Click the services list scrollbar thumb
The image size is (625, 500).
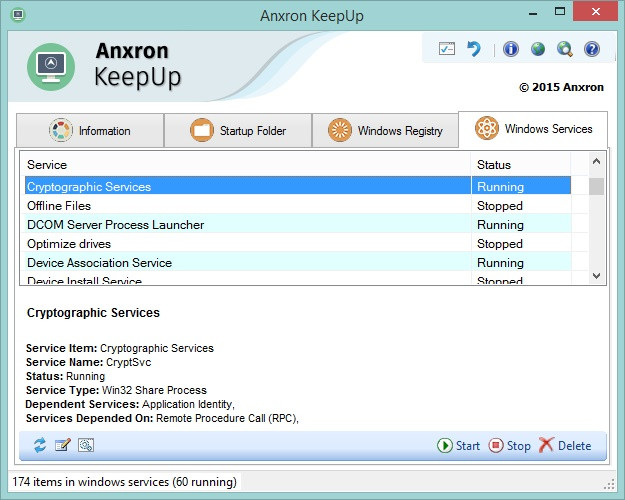(596, 186)
